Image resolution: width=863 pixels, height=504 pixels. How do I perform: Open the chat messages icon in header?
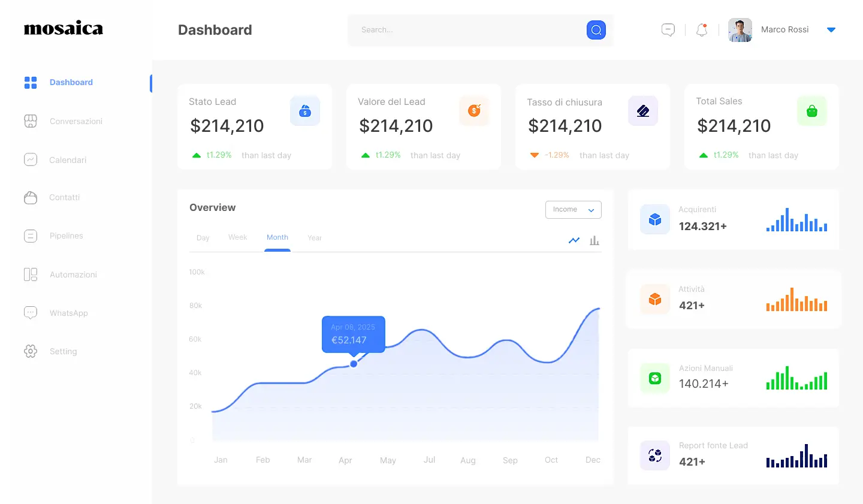point(668,29)
